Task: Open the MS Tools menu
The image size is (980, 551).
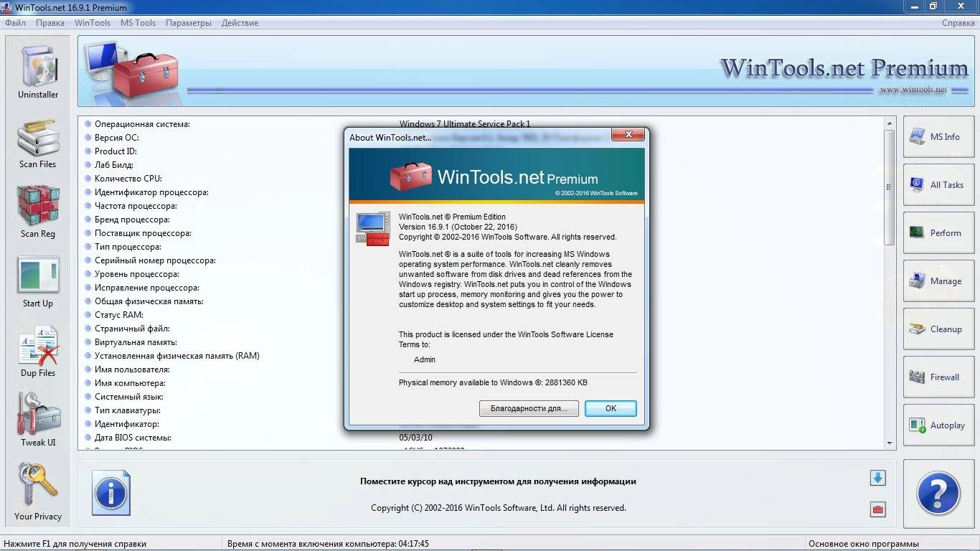Action: pos(138,23)
